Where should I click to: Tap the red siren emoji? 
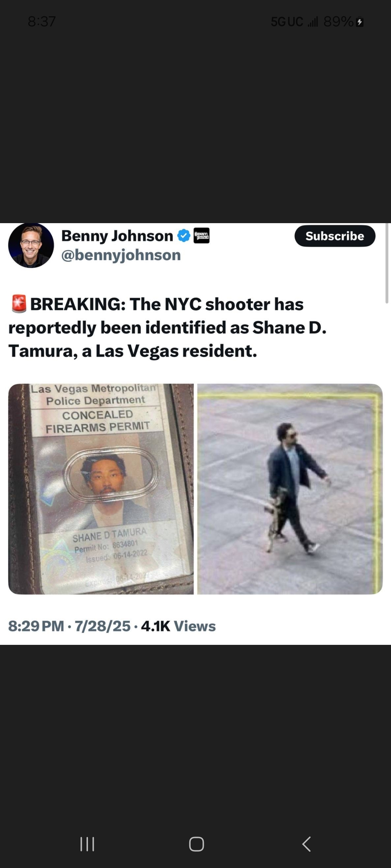click(x=19, y=304)
